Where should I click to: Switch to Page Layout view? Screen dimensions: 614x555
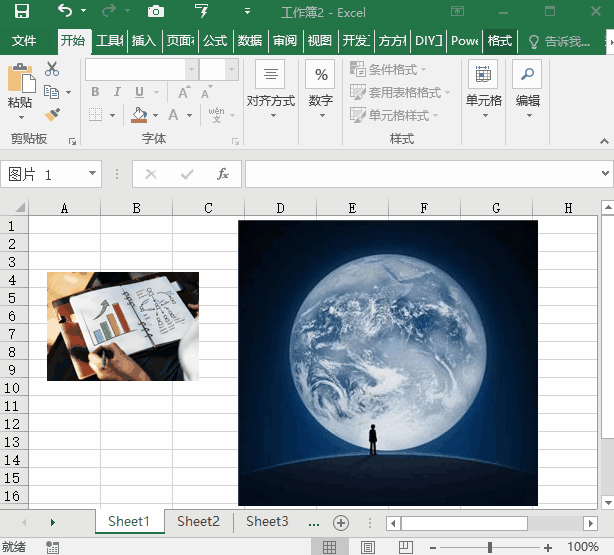(367, 547)
